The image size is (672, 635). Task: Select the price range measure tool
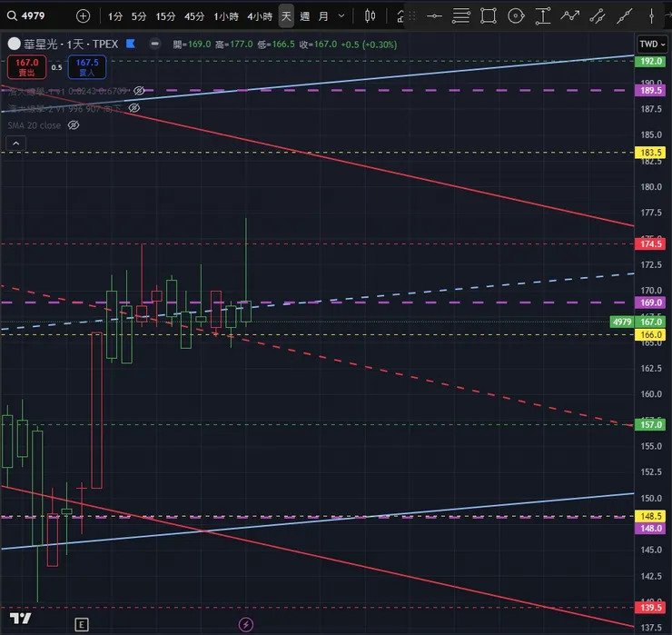tap(542, 16)
